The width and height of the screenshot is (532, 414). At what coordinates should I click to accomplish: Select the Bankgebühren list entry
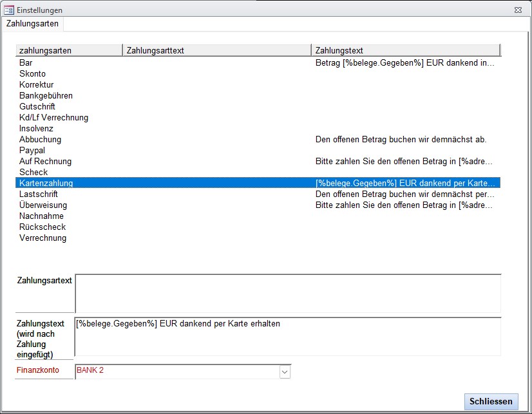(x=46, y=96)
